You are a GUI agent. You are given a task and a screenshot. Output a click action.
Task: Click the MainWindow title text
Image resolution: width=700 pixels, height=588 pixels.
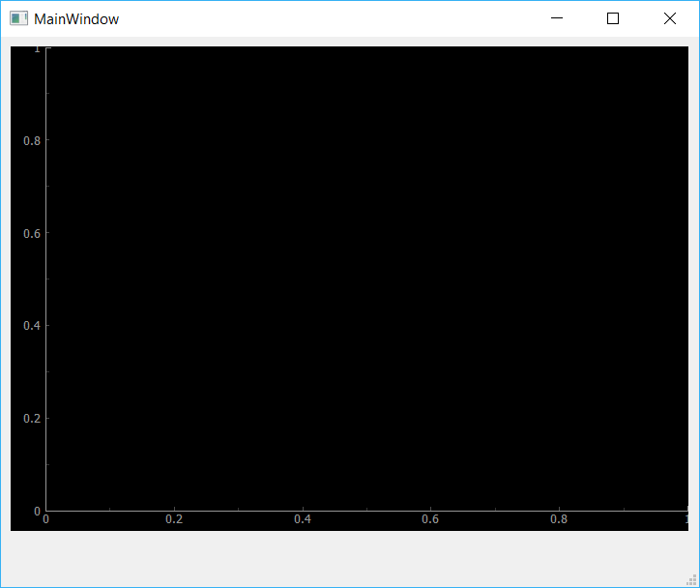(x=76, y=19)
